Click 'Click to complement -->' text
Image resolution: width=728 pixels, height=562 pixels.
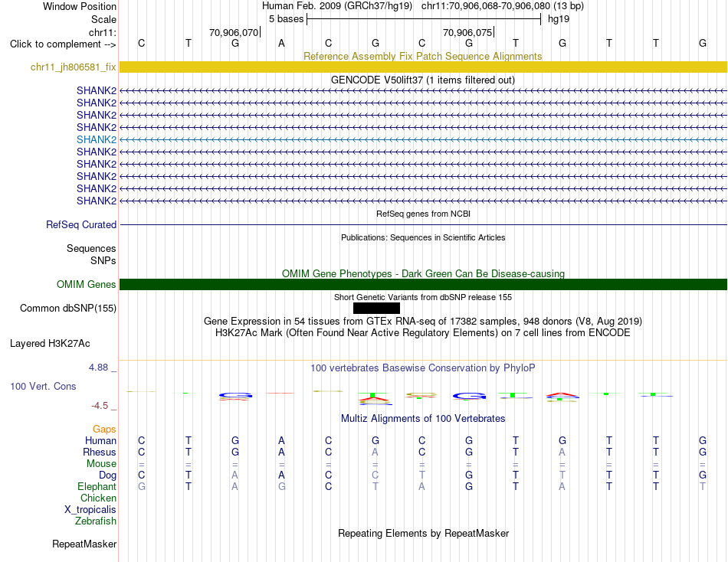coord(63,44)
